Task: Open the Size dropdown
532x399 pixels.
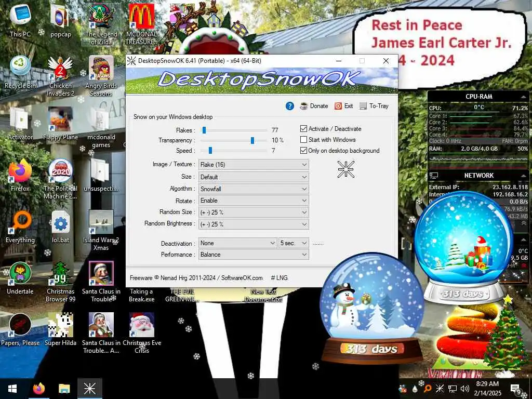Action: (x=254, y=177)
